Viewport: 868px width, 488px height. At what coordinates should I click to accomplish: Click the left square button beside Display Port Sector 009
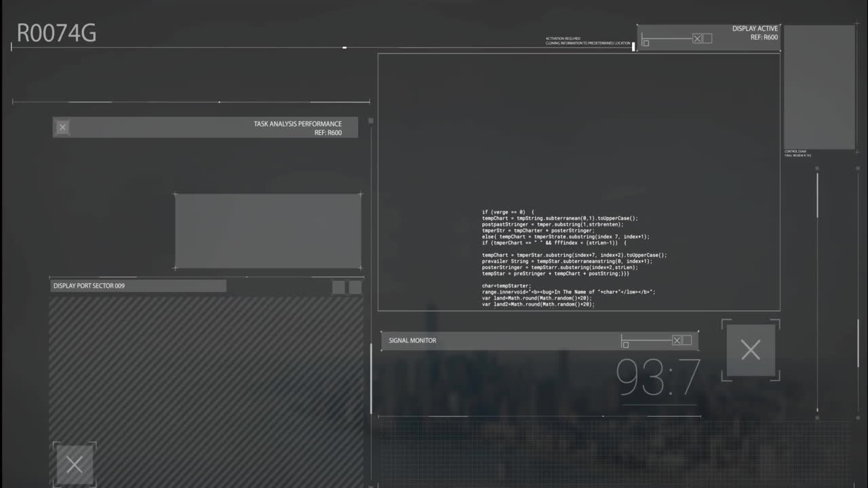(x=338, y=287)
